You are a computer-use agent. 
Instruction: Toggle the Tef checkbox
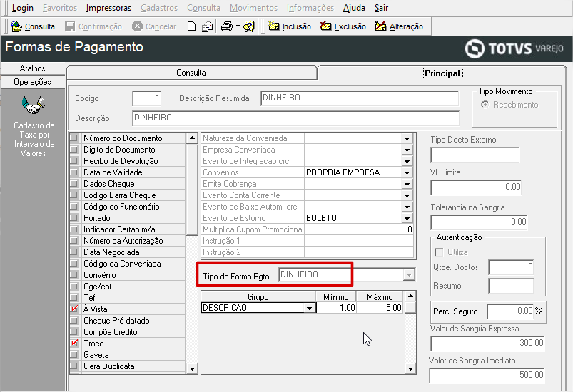(x=74, y=297)
